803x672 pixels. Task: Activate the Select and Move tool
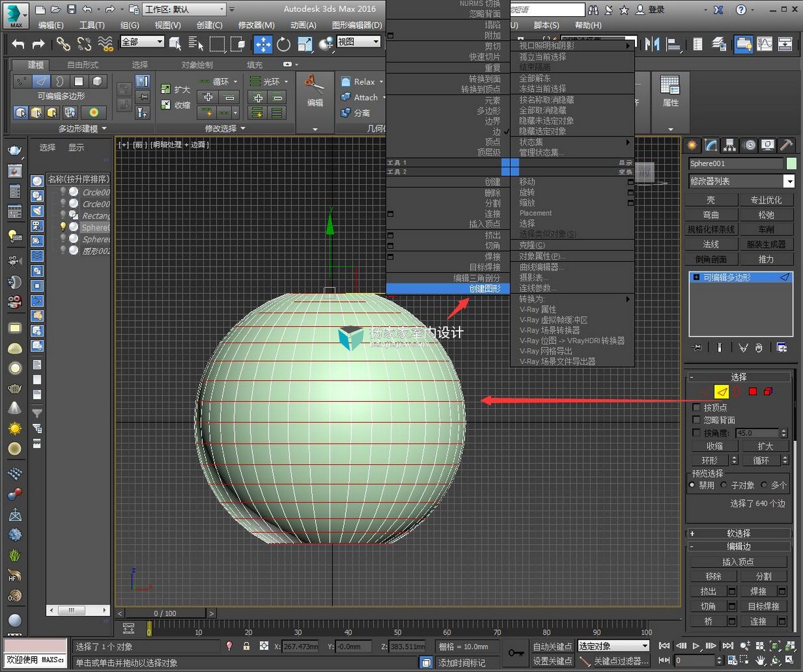tap(263, 44)
